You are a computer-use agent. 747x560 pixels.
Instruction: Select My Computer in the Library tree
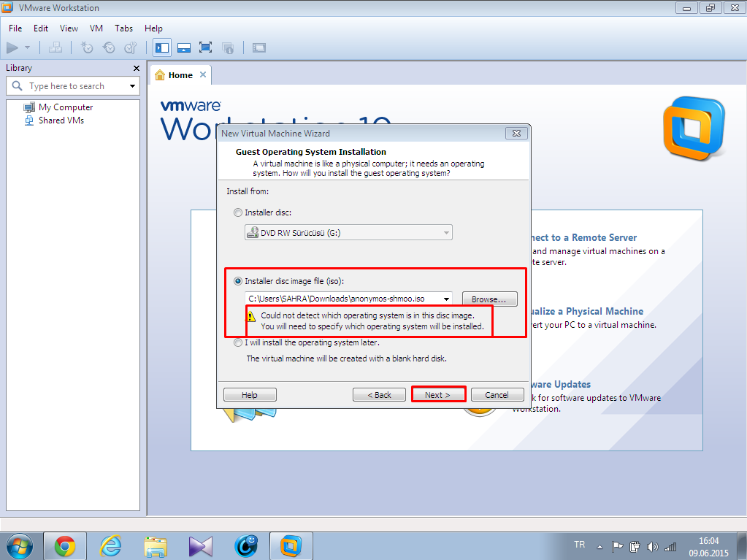click(58, 107)
